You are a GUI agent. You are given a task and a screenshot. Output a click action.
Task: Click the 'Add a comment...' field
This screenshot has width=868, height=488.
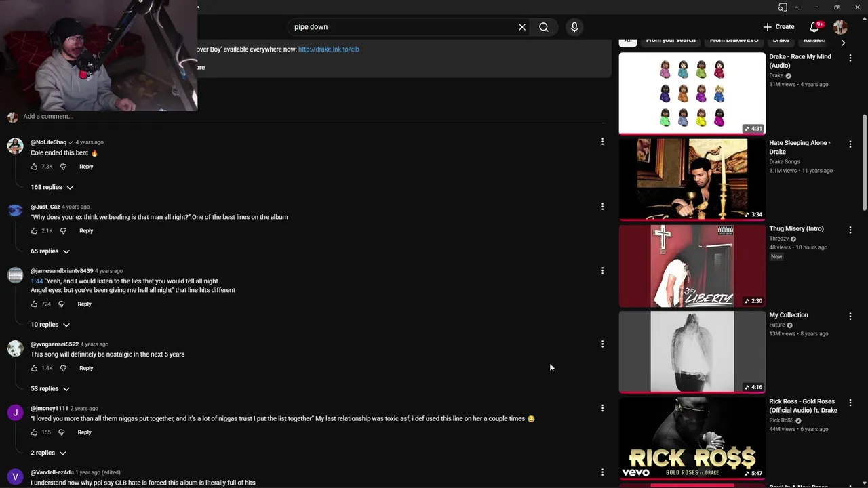point(313,117)
